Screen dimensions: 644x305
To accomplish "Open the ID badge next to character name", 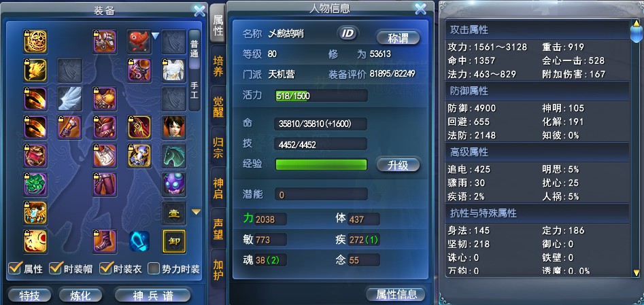I will 348,34.
